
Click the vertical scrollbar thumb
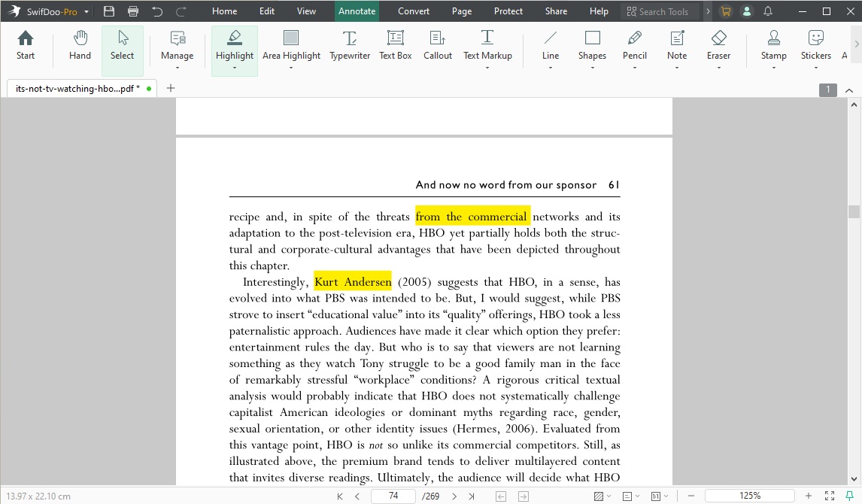point(854,211)
